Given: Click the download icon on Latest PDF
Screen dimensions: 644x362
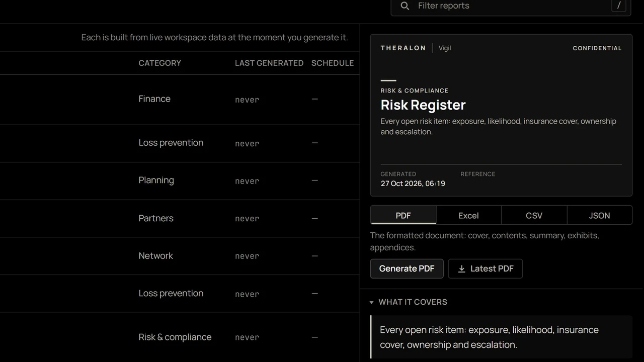Looking at the screenshot, I should (x=461, y=269).
